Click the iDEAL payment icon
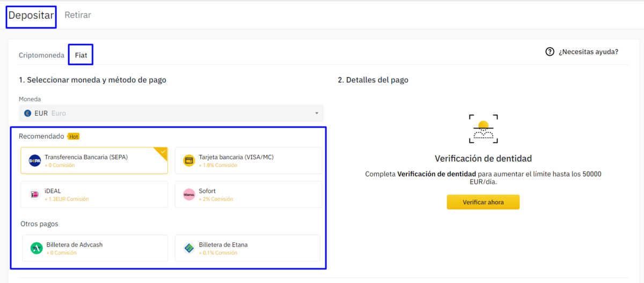 click(35, 195)
